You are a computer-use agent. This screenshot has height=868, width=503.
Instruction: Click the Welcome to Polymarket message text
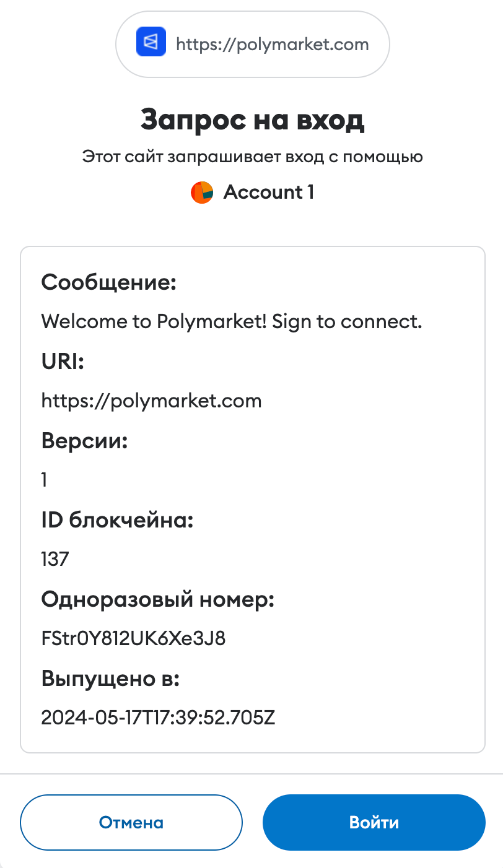coord(231,321)
